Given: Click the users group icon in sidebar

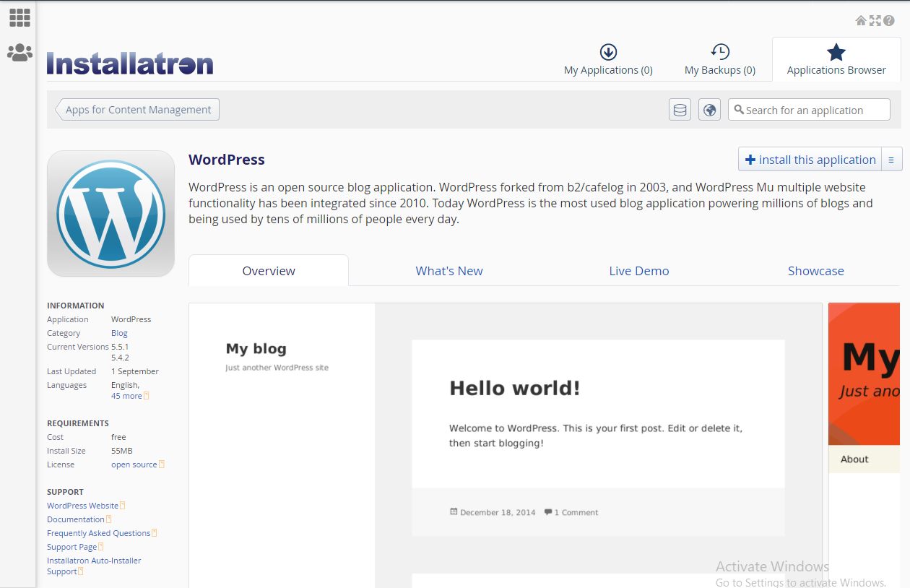Looking at the screenshot, I should [x=19, y=52].
